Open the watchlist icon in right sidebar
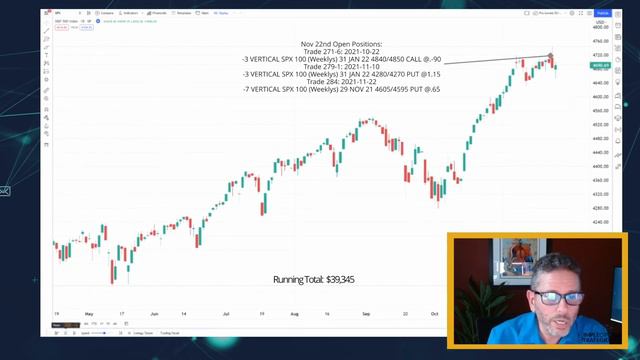Screen dimensions: 640x360 (618, 14)
